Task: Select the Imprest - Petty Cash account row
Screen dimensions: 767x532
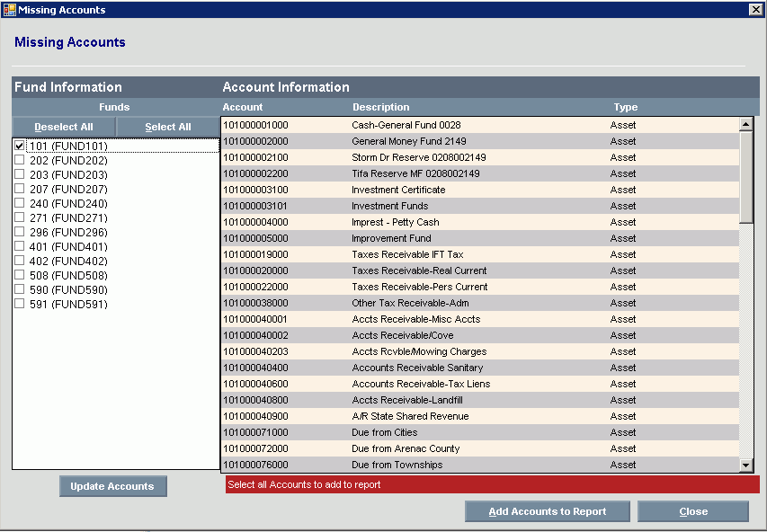Action: click(x=396, y=222)
